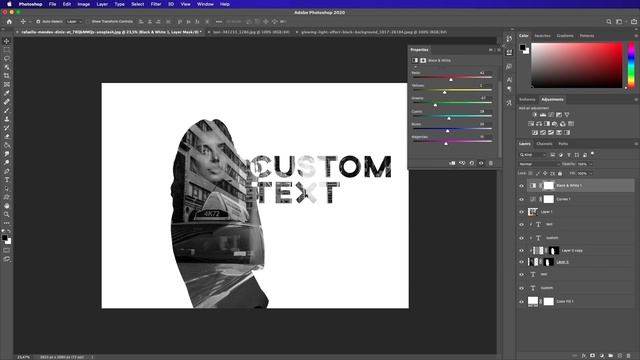Hide the Layer 0 copy layer
Viewport: 640px width, 360px height.
coord(521,251)
